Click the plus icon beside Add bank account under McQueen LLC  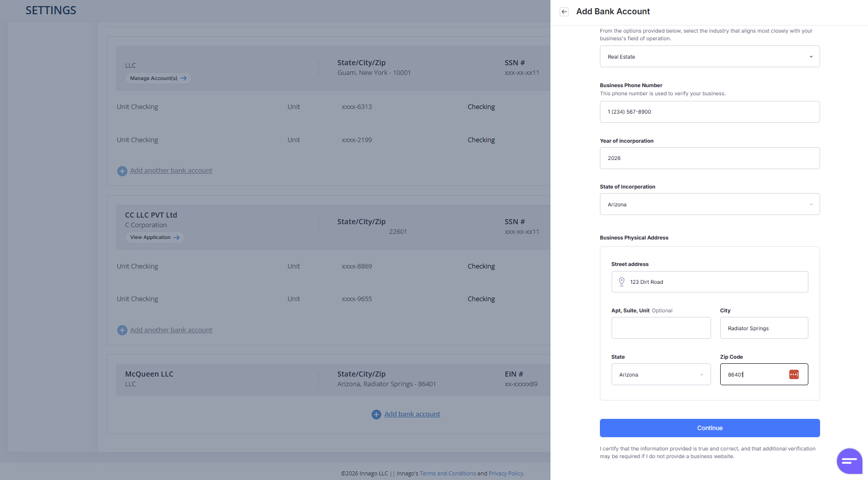click(376, 415)
